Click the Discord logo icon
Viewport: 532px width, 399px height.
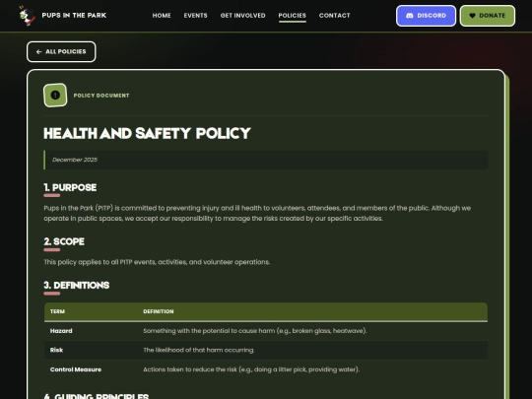click(x=410, y=16)
